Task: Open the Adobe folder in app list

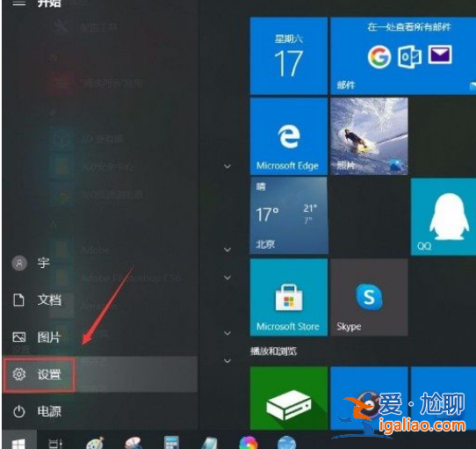Action: (96, 250)
